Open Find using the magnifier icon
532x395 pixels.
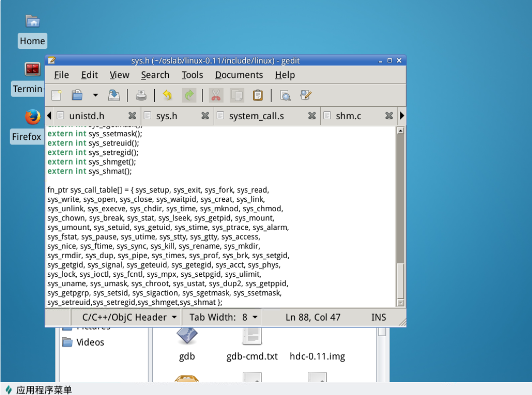[x=285, y=95]
